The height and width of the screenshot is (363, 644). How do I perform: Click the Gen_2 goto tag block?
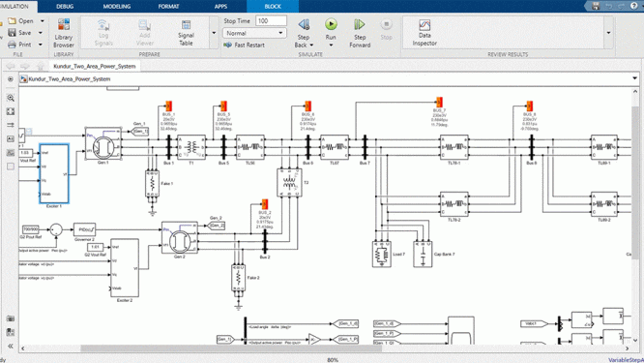[x=217, y=226]
